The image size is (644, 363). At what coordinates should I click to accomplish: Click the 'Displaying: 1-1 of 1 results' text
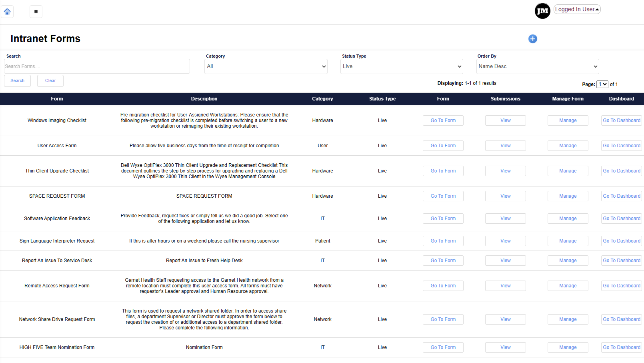[x=467, y=83]
